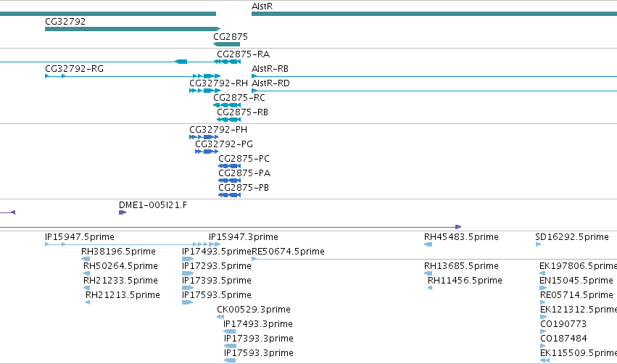Select the EK197806.5prime EST label

point(578,266)
